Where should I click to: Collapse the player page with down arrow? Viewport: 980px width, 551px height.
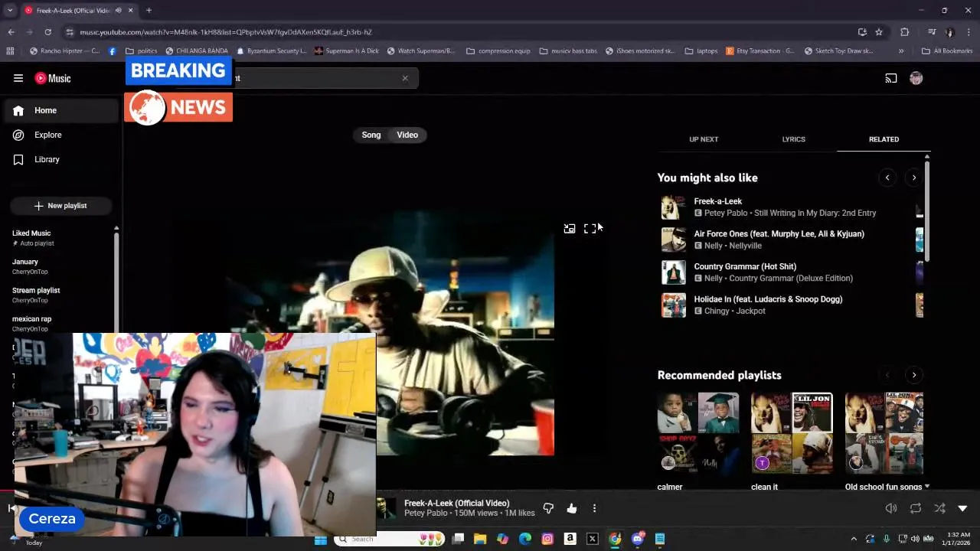point(963,508)
